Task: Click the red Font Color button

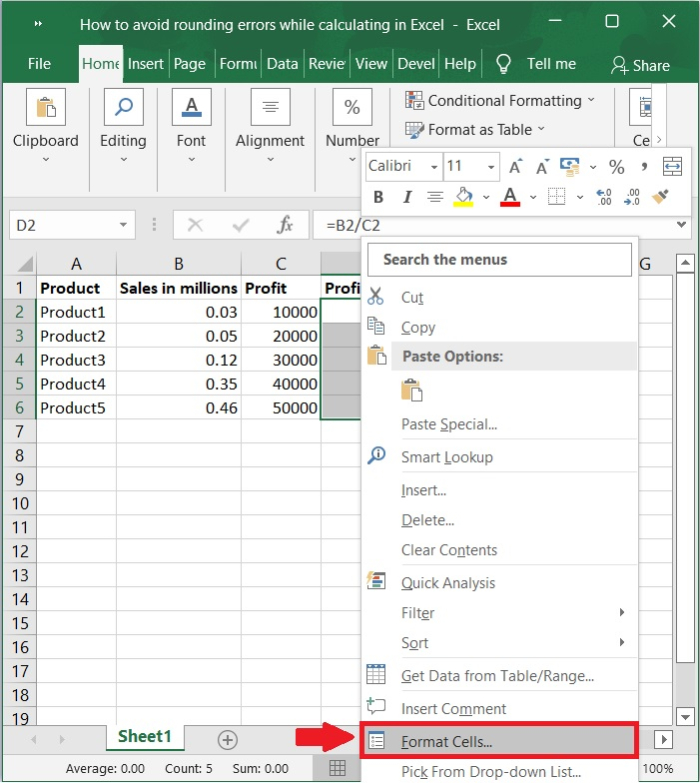Action: (510, 197)
